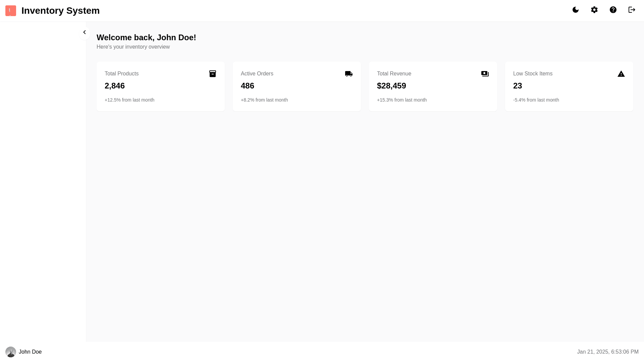Click the cash icon on Total Revenue
The width and height of the screenshot is (644, 362).
(x=485, y=74)
